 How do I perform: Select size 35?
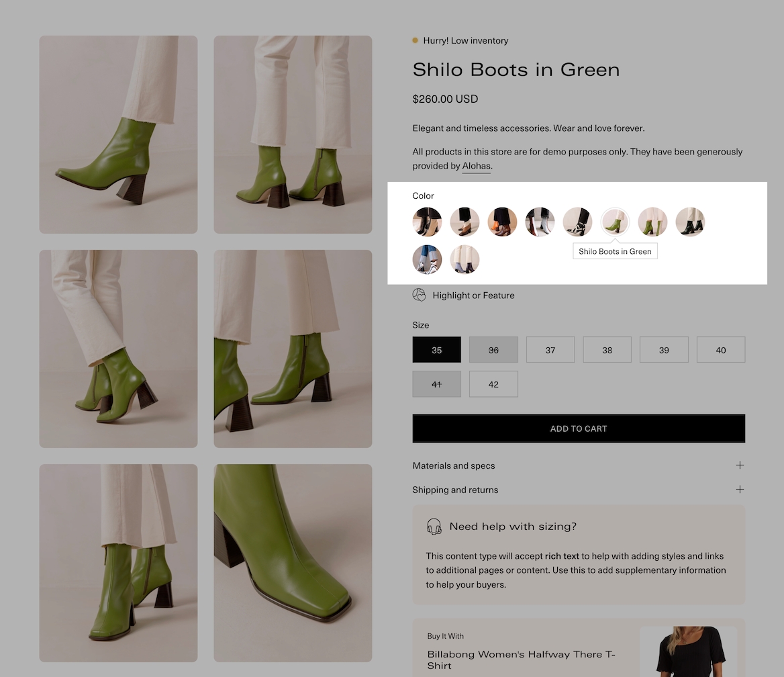pos(436,350)
